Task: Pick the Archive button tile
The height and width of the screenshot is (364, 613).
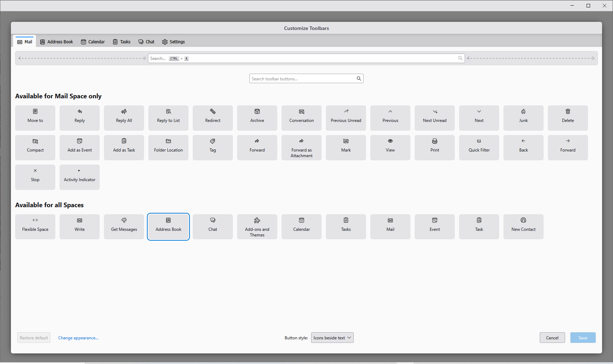Action: [257, 118]
